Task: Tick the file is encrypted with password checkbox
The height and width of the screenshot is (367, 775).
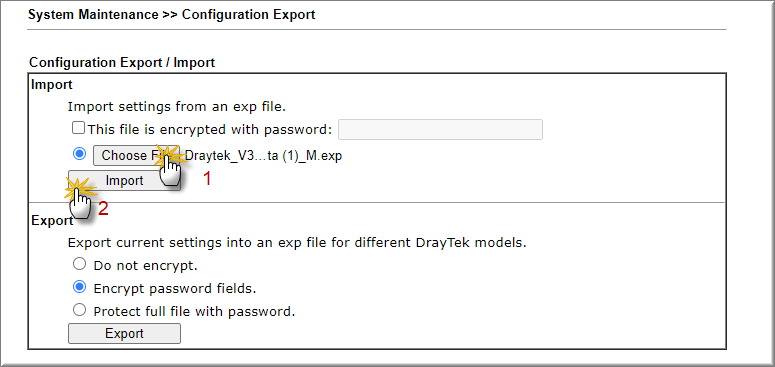Action: (78, 128)
